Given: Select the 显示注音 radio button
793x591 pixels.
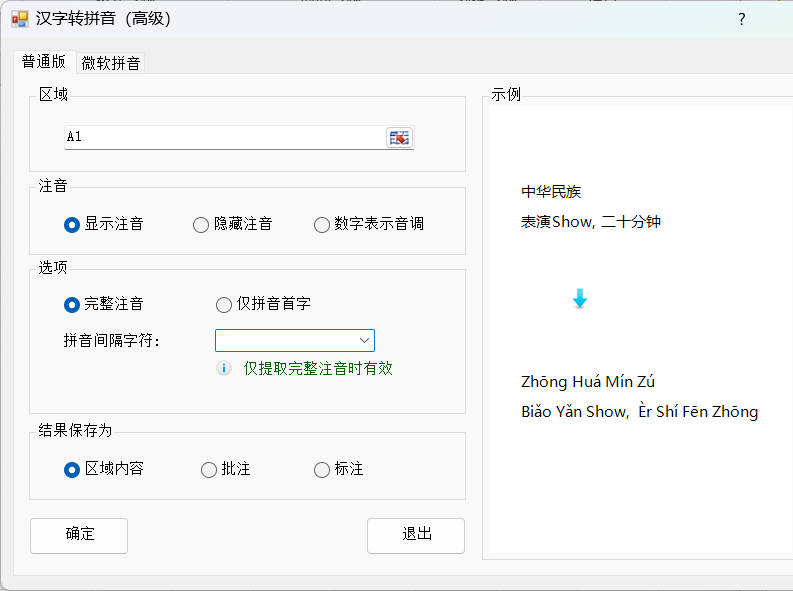Looking at the screenshot, I should tap(72, 225).
